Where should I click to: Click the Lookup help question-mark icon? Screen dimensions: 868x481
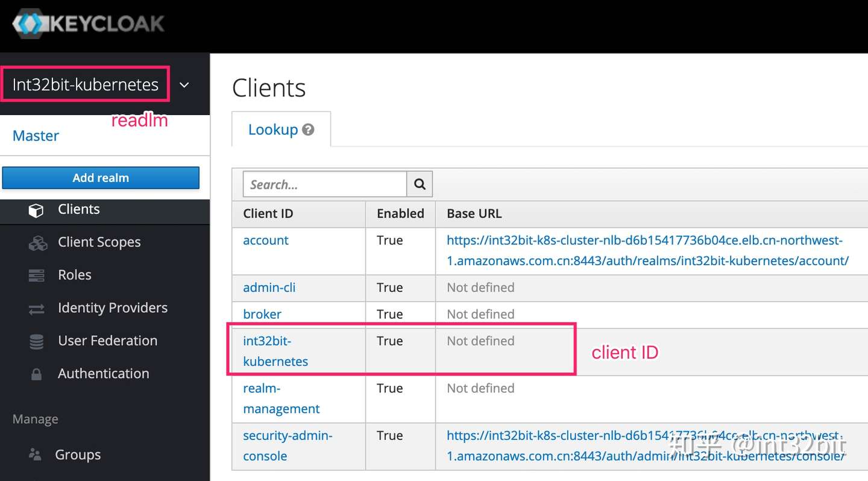tap(308, 130)
